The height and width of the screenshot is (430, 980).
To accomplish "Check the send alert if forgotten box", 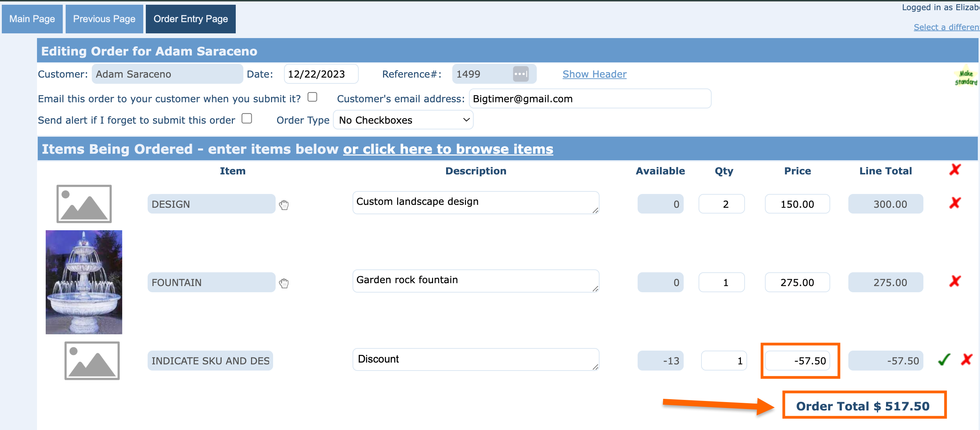I will click(x=247, y=119).
